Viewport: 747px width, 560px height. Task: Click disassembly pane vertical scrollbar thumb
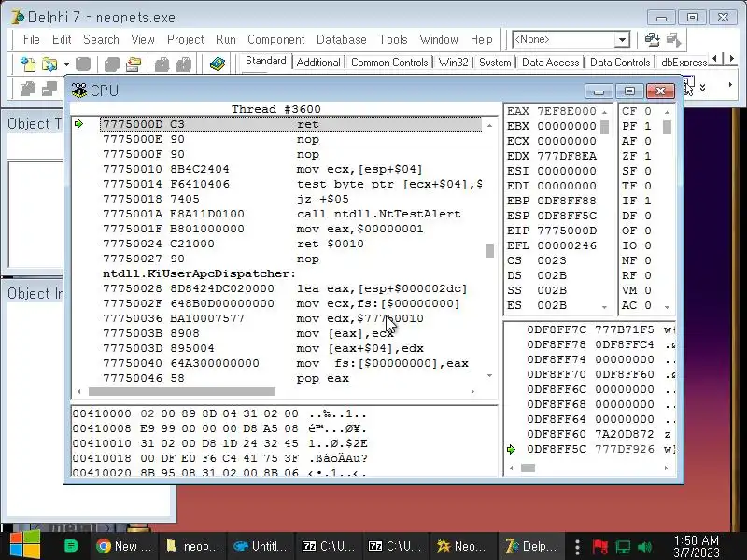[x=489, y=250]
